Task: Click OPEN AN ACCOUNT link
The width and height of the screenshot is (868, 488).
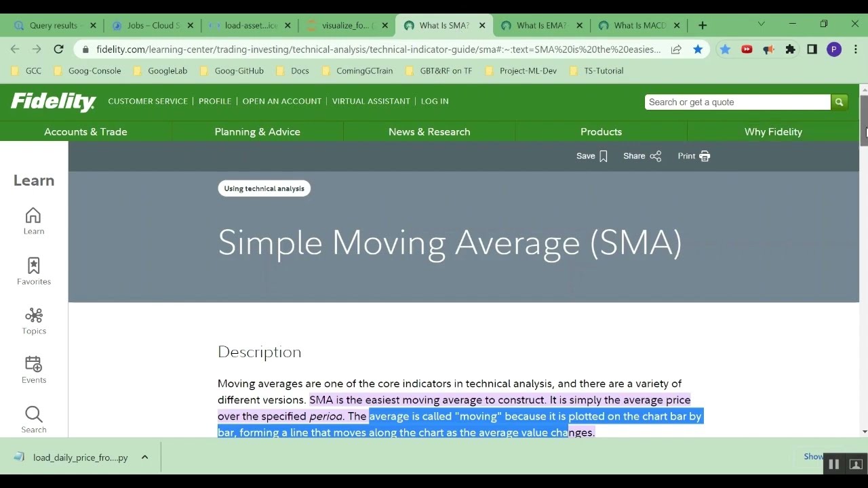Action: click(x=282, y=101)
